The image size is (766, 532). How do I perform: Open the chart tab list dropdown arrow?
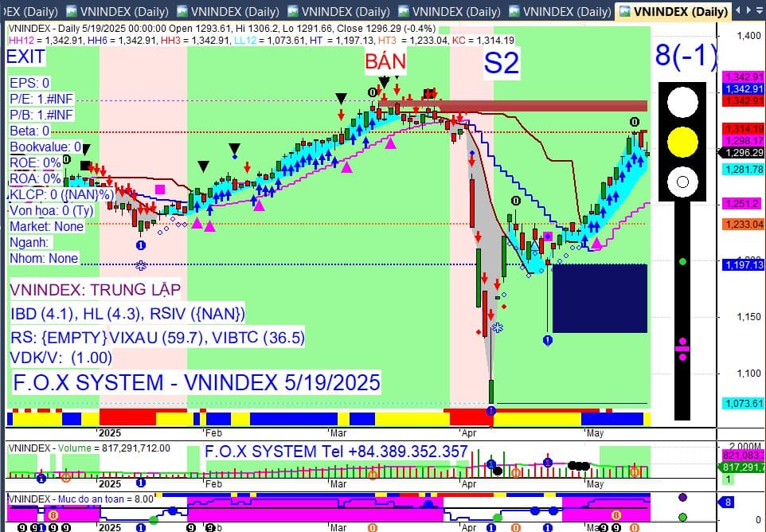pos(760,10)
